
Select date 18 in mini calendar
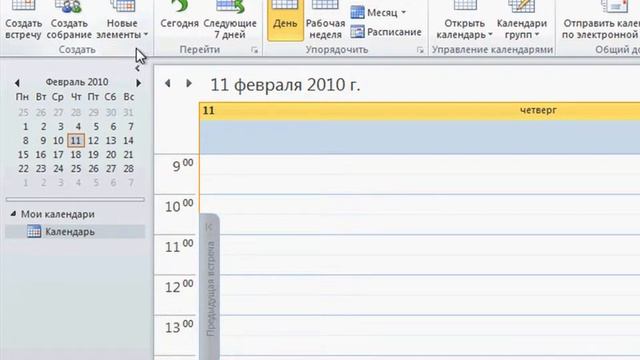(76, 155)
